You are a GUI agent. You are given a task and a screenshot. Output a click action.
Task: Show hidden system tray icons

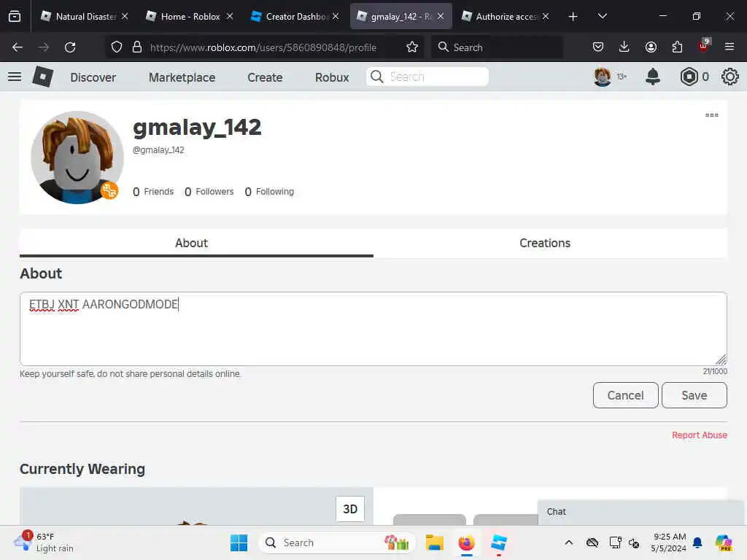[569, 542]
